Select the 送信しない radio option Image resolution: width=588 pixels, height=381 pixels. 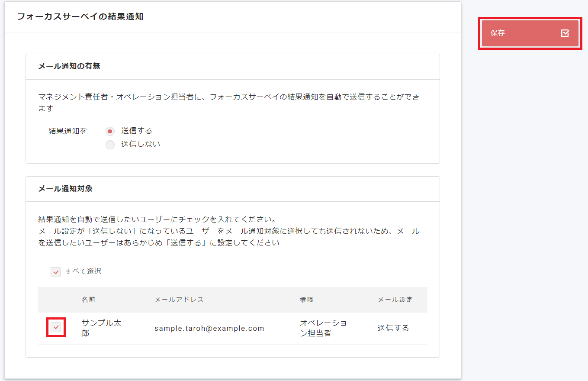pyautogui.click(x=109, y=144)
